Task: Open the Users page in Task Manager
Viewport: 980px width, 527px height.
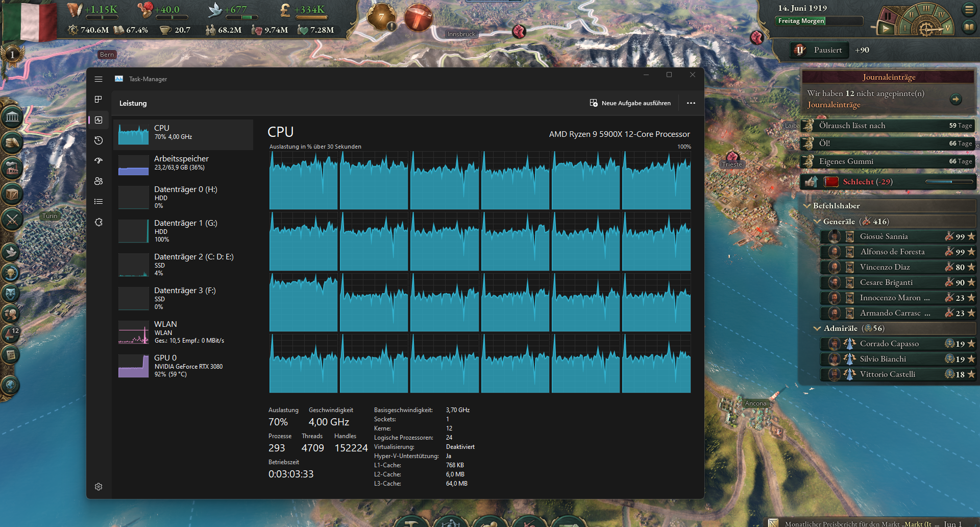Action: pyautogui.click(x=99, y=181)
